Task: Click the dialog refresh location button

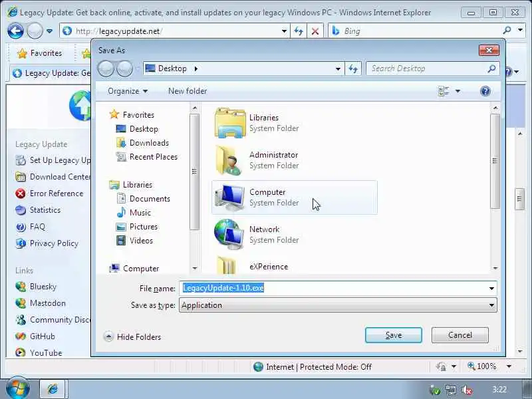Action: [x=353, y=68]
